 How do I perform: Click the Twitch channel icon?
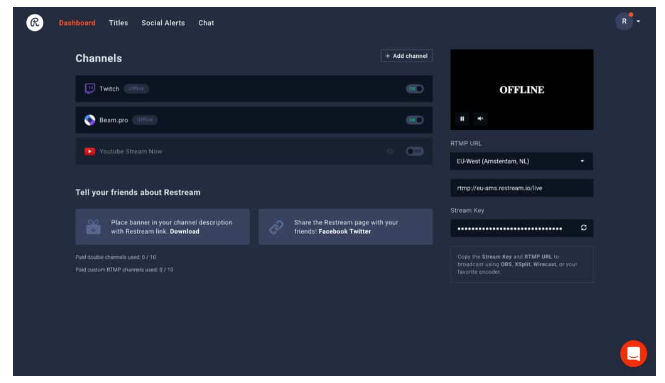pos(89,89)
